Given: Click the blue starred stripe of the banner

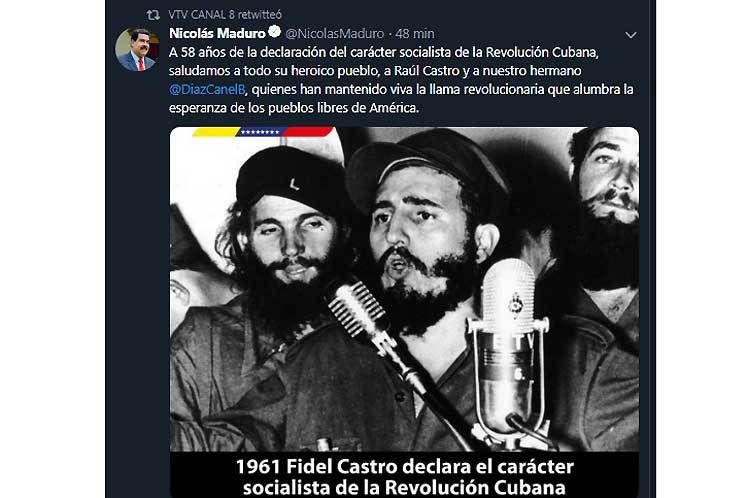Looking at the screenshot, I should (260, 132).
